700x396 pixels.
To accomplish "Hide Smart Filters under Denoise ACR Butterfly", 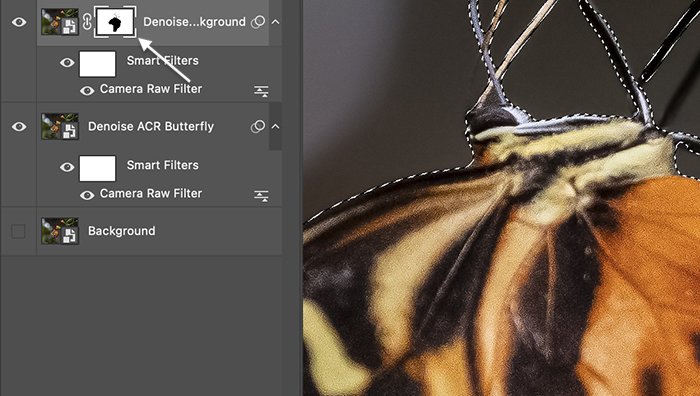I will [67, 167].
